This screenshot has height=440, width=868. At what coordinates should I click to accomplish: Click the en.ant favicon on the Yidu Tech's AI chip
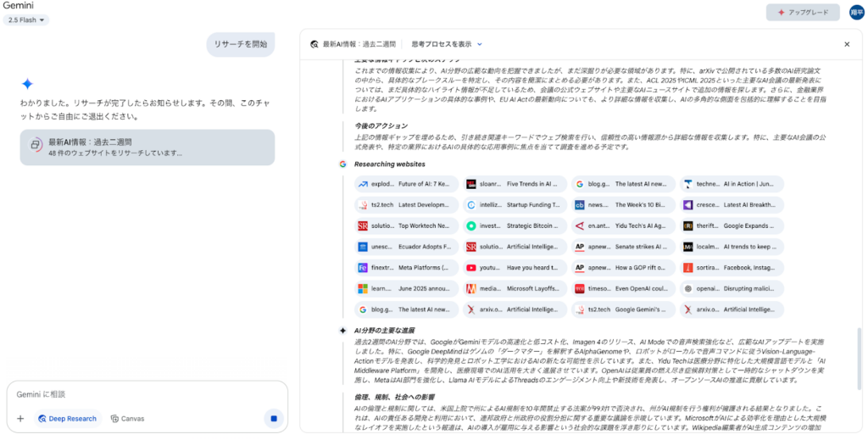(580, 226)
